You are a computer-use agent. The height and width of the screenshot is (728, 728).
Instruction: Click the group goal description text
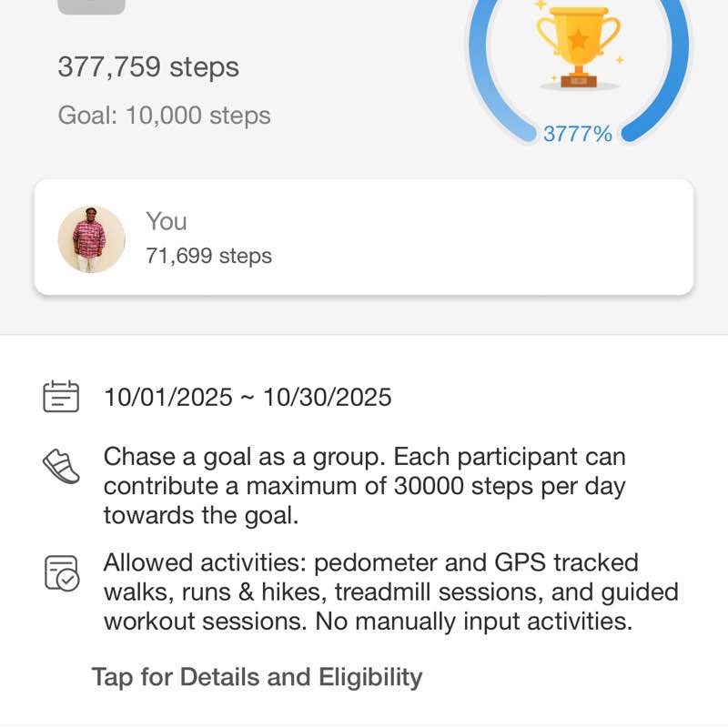364,486
